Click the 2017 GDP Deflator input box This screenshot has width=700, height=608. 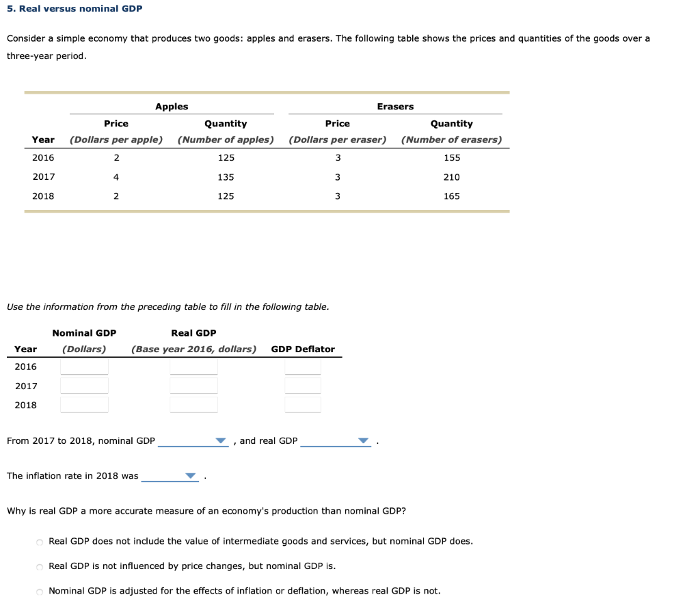point(303,385)
